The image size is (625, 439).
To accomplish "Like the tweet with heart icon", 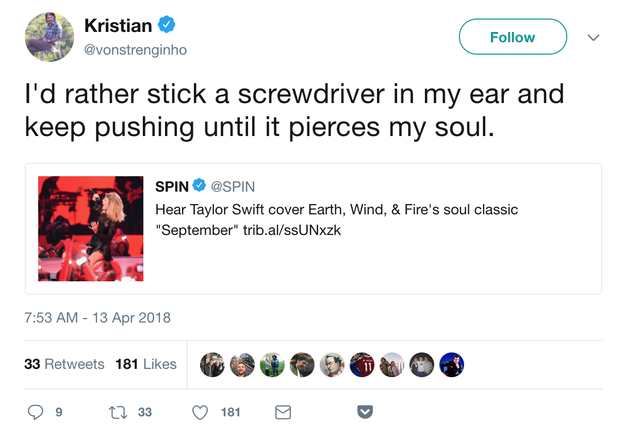I will [198, 412].
